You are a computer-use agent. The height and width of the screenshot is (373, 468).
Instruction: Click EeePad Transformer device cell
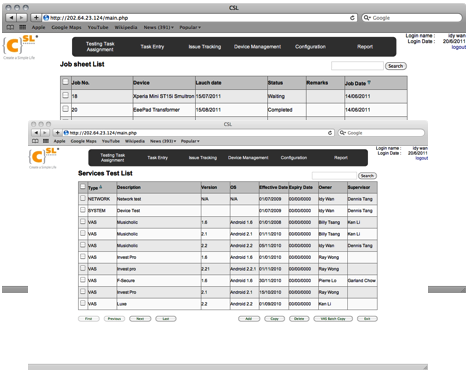point(164,110)
